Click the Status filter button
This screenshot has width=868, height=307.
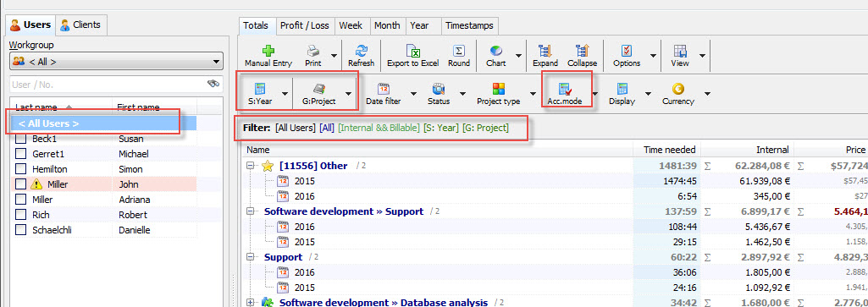click(439, 93)
